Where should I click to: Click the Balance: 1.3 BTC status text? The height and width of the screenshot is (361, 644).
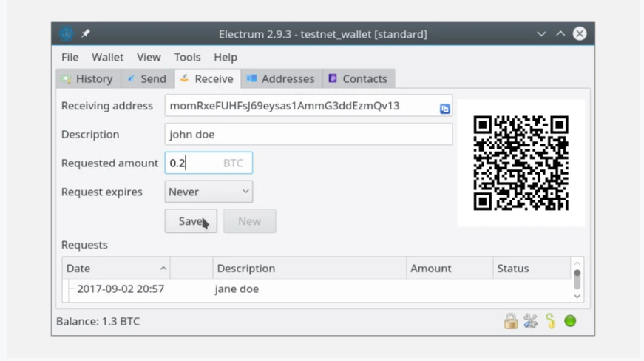pyautogui.click(x=98, y=321)
